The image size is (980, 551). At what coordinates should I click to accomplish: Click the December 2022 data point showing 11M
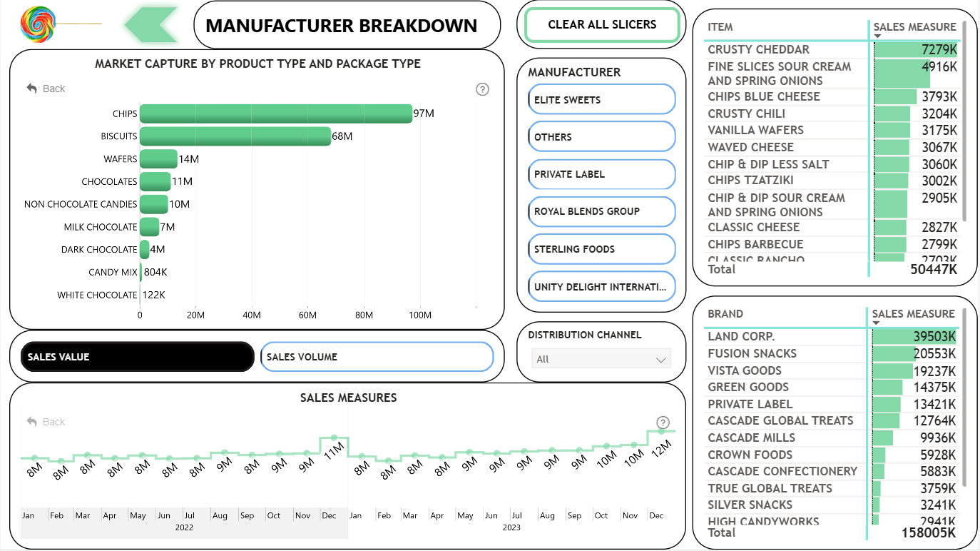(x=333, y=437)
